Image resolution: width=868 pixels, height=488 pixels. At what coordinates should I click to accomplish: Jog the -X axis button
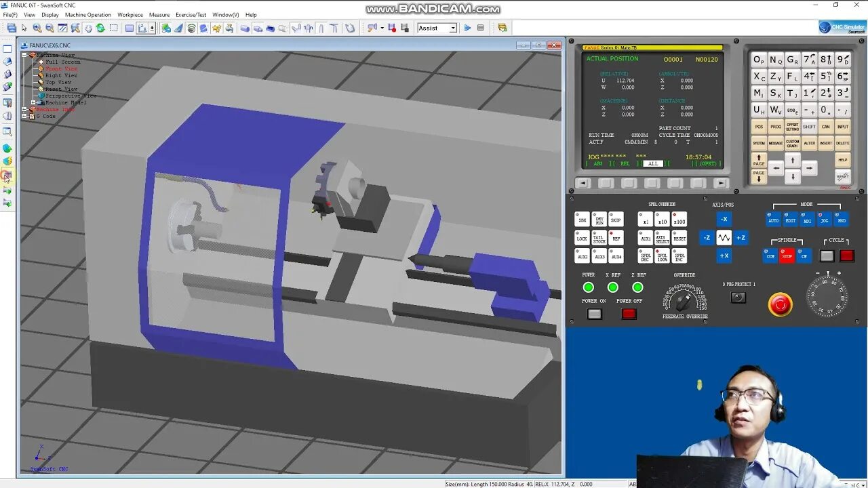[x=724, y=219]
